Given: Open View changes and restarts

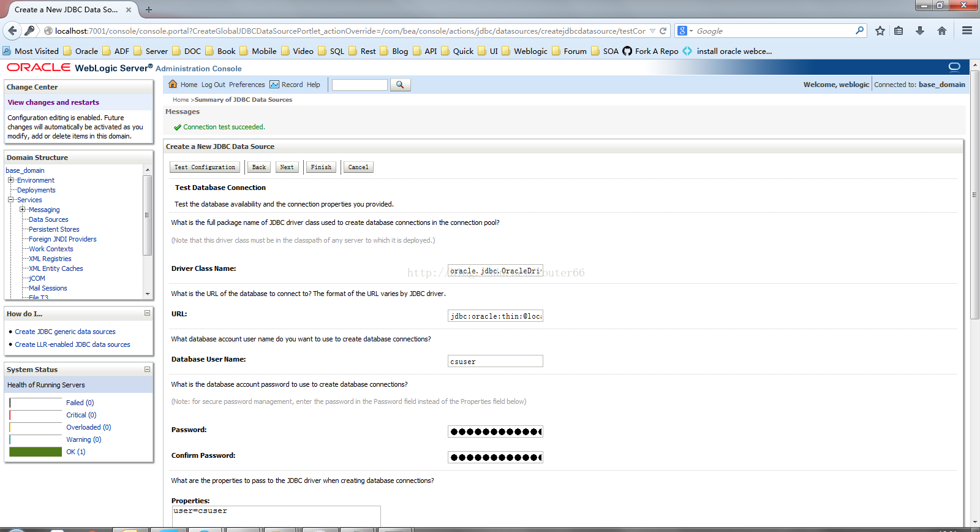Looking at the screenshot, I should (53, 102).
